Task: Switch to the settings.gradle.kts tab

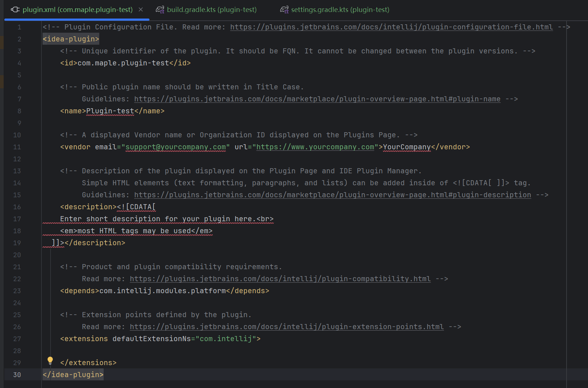Action: point(340,9)
